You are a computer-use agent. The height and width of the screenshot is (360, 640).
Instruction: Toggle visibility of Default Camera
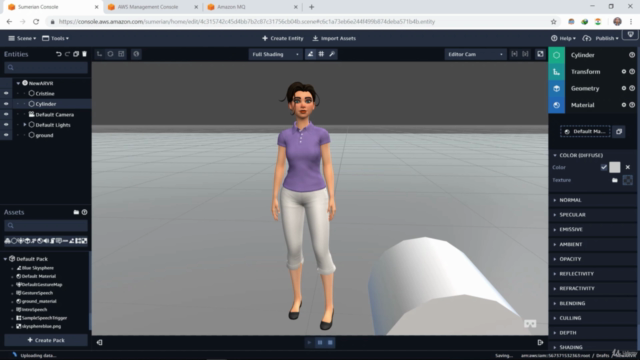pos(6,114)
